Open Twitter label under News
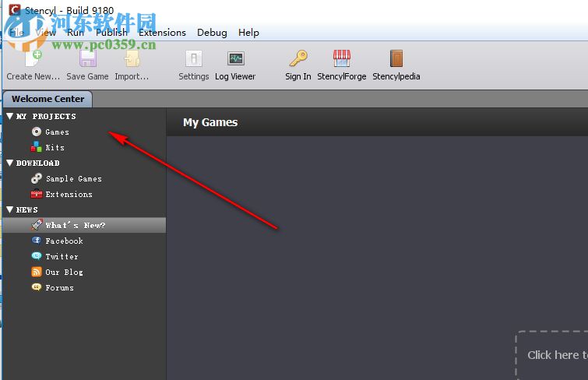The height and width of the screenshot is (380, 588). pos(62,257)
